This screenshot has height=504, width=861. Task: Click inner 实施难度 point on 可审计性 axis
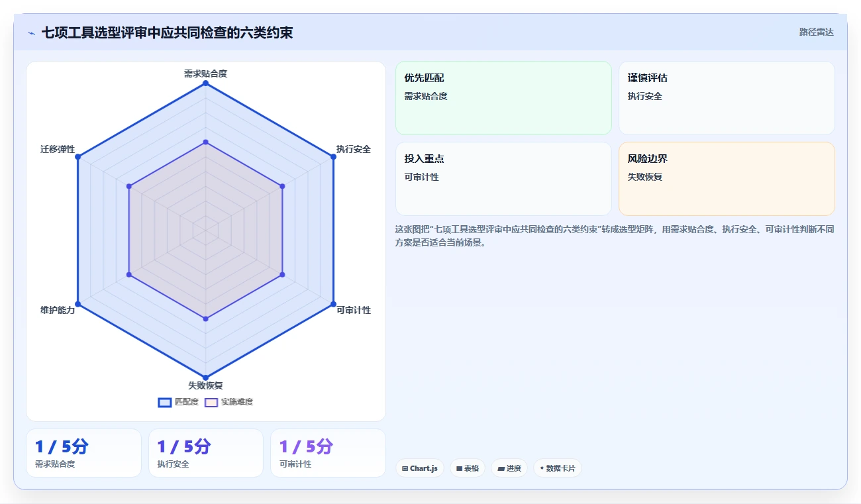282,275
